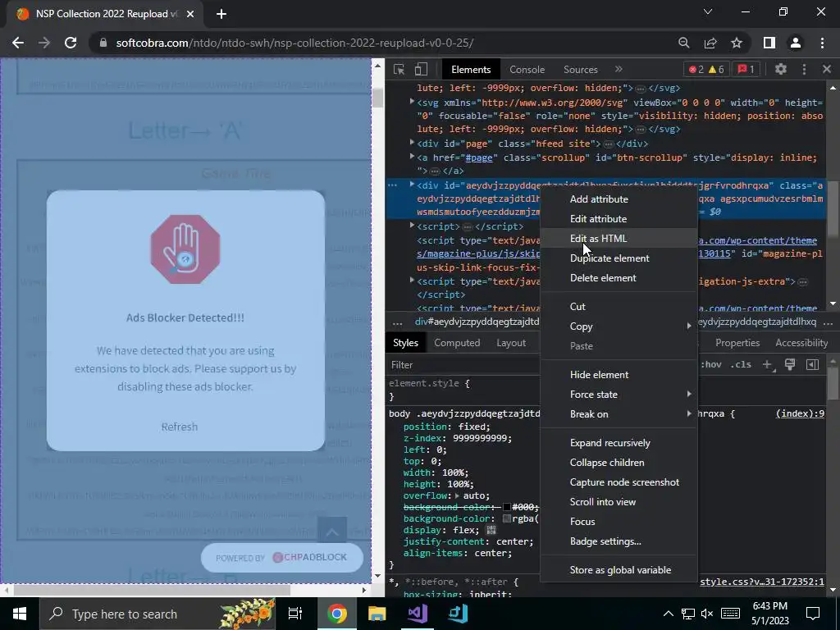
Task: Open the Force state submenu
Action: [x=619, y=395]
